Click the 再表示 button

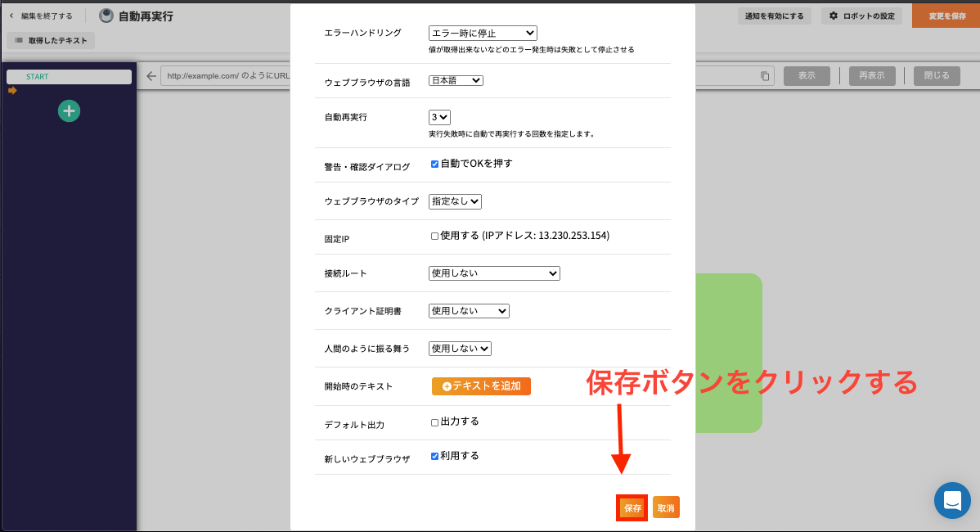[x=872, y=75]
